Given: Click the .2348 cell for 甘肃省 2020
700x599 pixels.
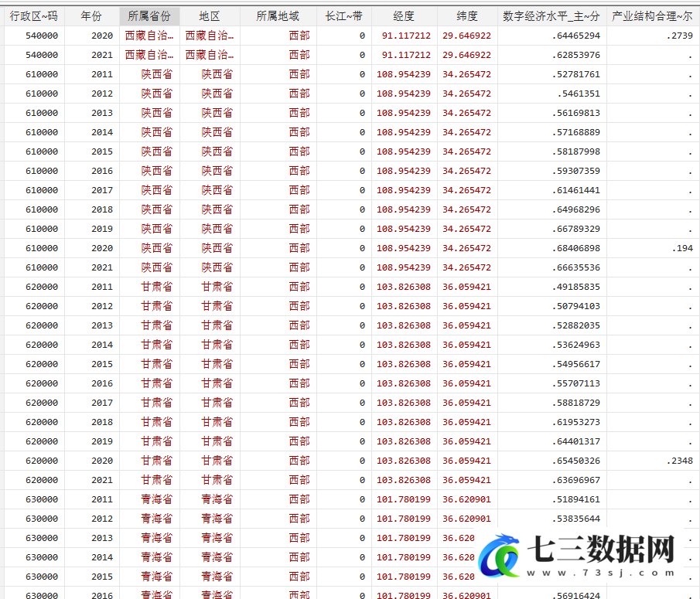Looking at the screenshot, I should [x=680, y=461].
